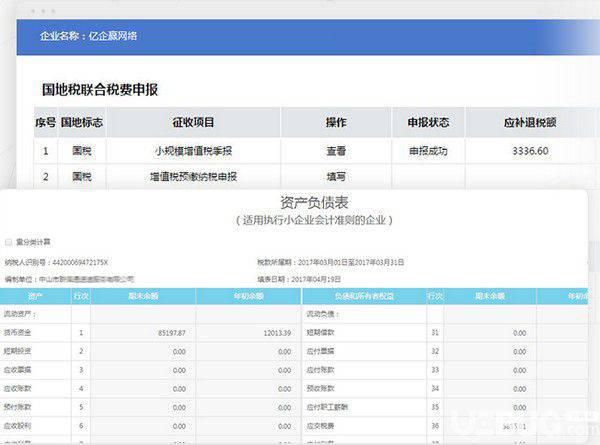Select the 应付账款 row label
Screen dimensions: 600x445
(x=320, y=370)
